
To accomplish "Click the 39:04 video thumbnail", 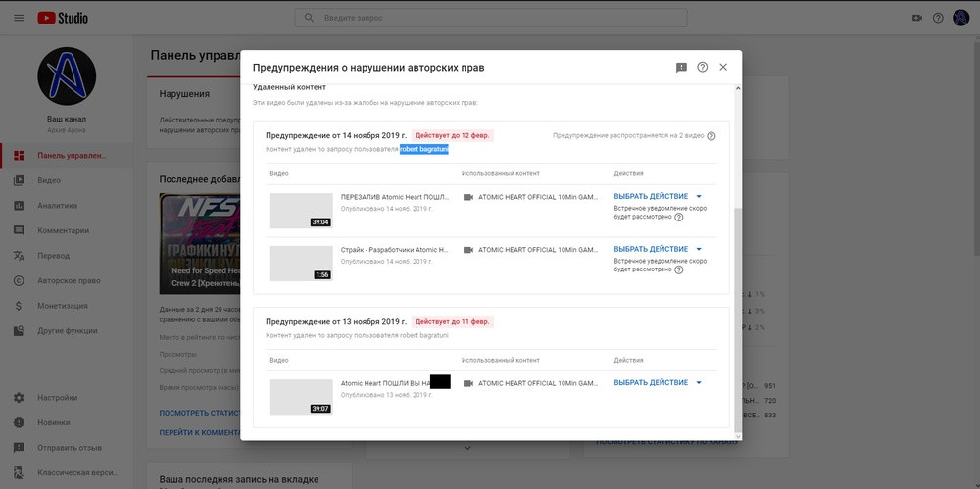I will tap(301, 211).
